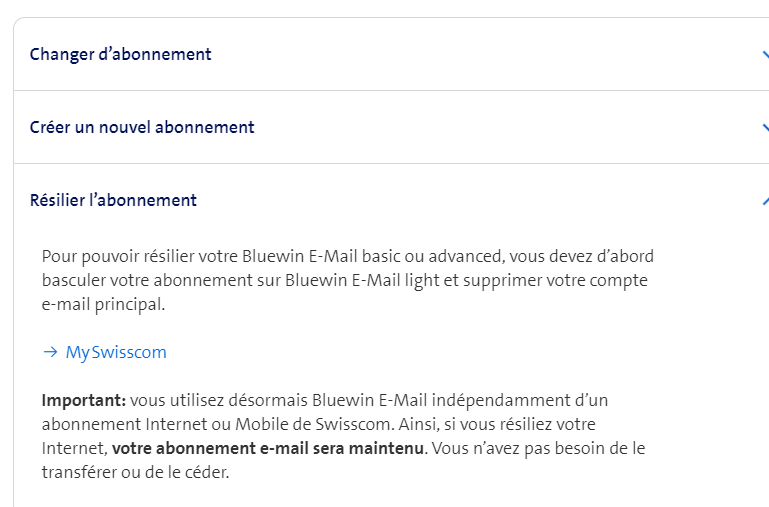
Task: Collapse the Résilier l'abonnement chevron
Action: click(764, 200)
